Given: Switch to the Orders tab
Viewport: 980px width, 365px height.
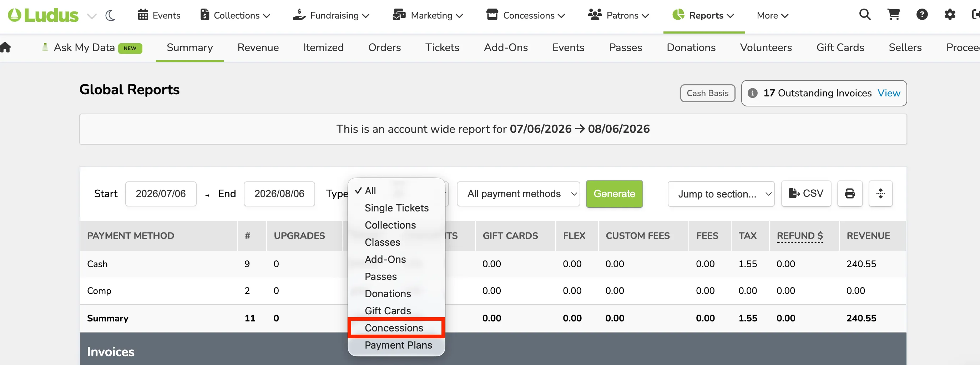Looking at the screenshot, I should point(384,47).
